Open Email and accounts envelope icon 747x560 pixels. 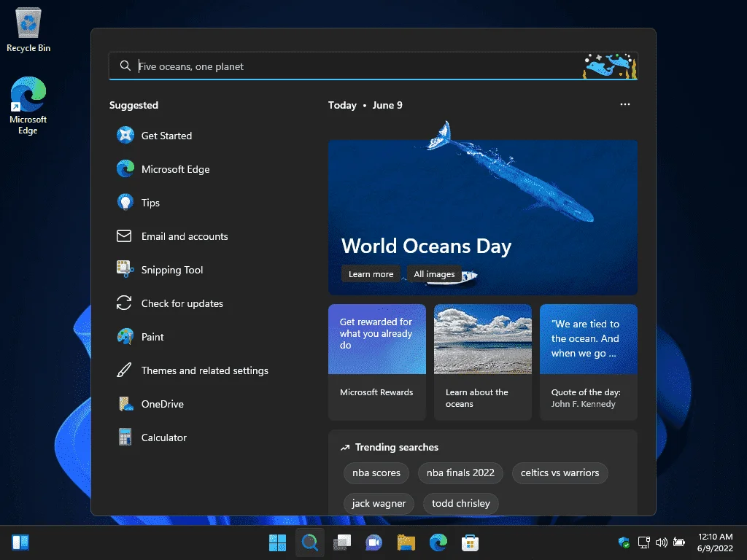tap(124, 236)
